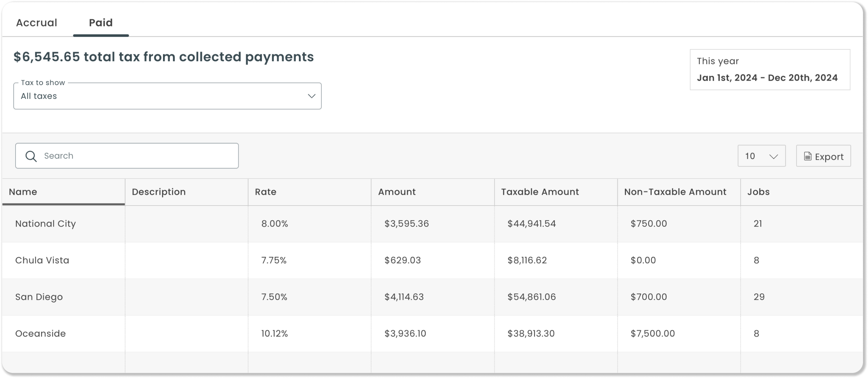
Task: Click into the Search field
Action: [x=127, y=156]
